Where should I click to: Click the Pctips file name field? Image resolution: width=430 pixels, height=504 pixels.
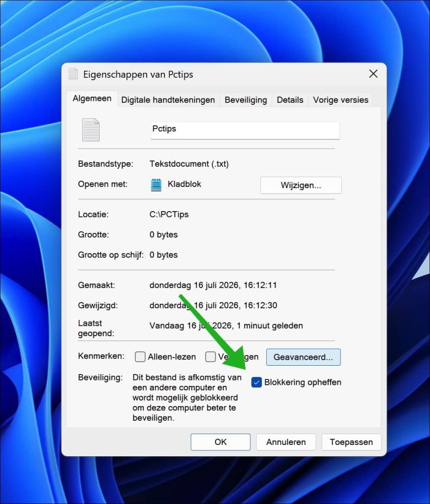tap(245, 130)
